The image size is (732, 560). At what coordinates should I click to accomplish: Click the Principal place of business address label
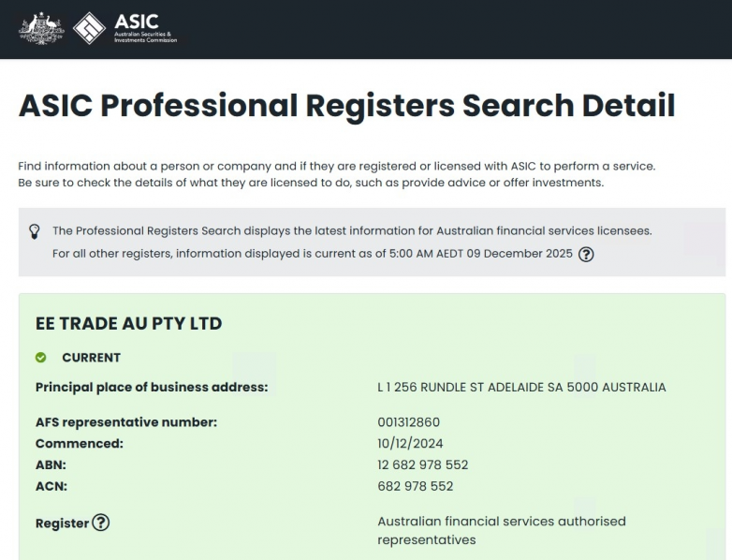pyautogui.click(x=152, y=387)
